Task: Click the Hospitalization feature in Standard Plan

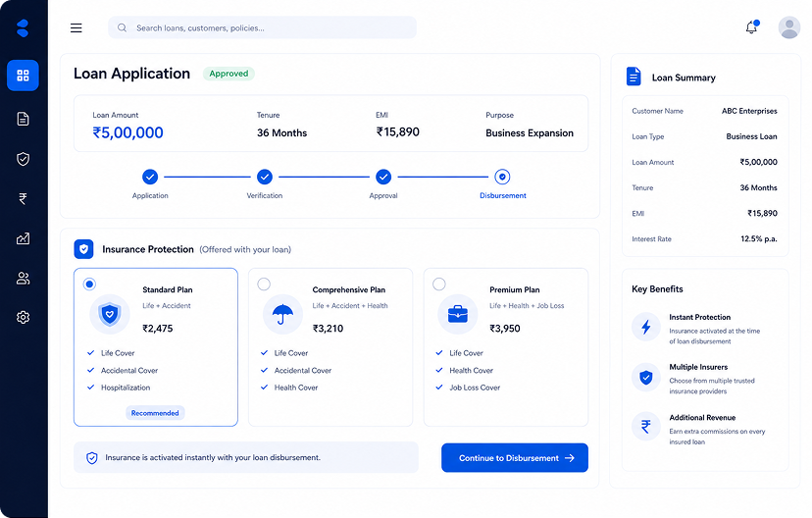Action: [x=126, y=388]
